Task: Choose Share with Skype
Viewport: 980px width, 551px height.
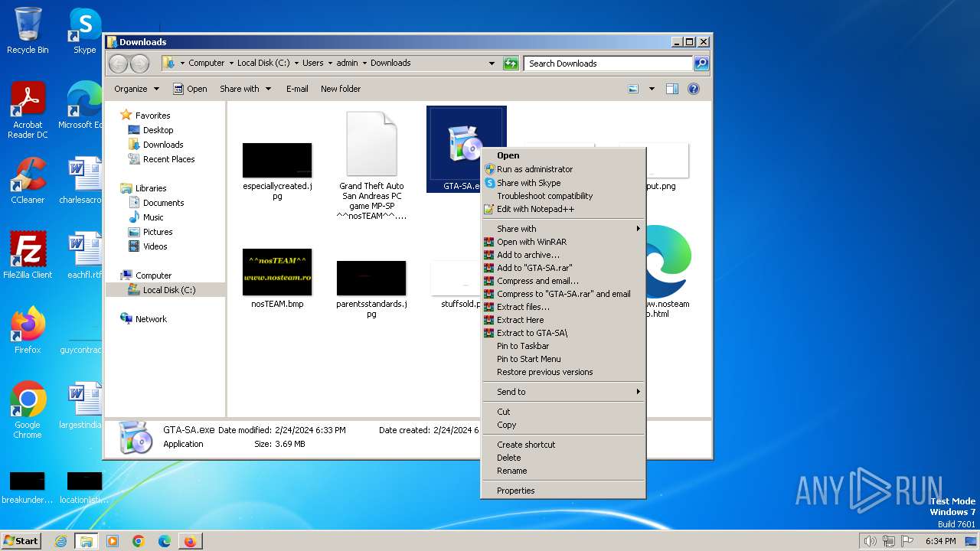Action: (563, 183)
